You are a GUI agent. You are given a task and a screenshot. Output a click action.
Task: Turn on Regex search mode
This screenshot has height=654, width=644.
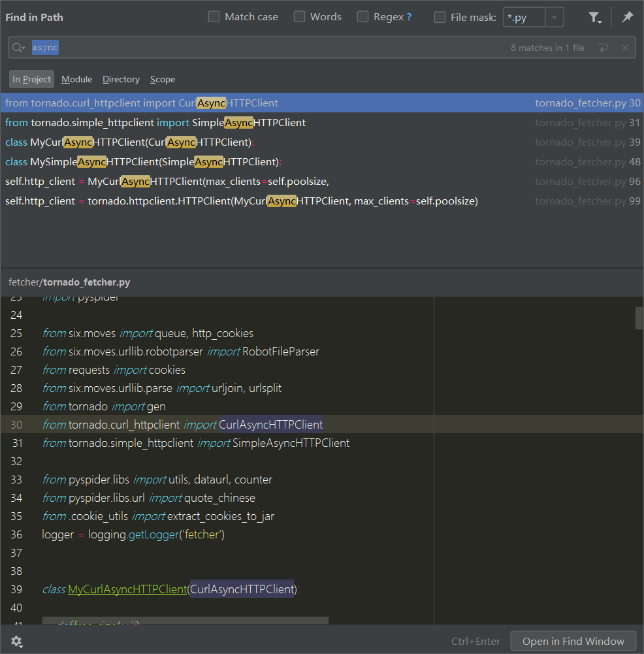pyautogui.click(x=362, y=16)
